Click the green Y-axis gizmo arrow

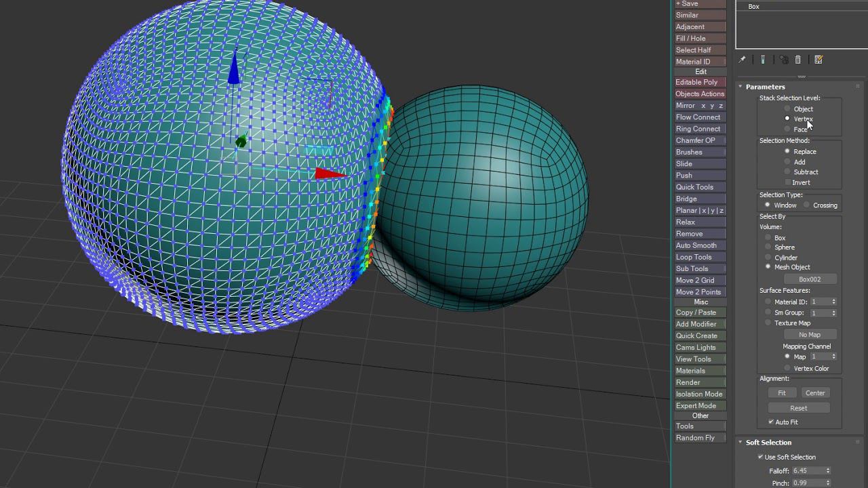point(241,142)
